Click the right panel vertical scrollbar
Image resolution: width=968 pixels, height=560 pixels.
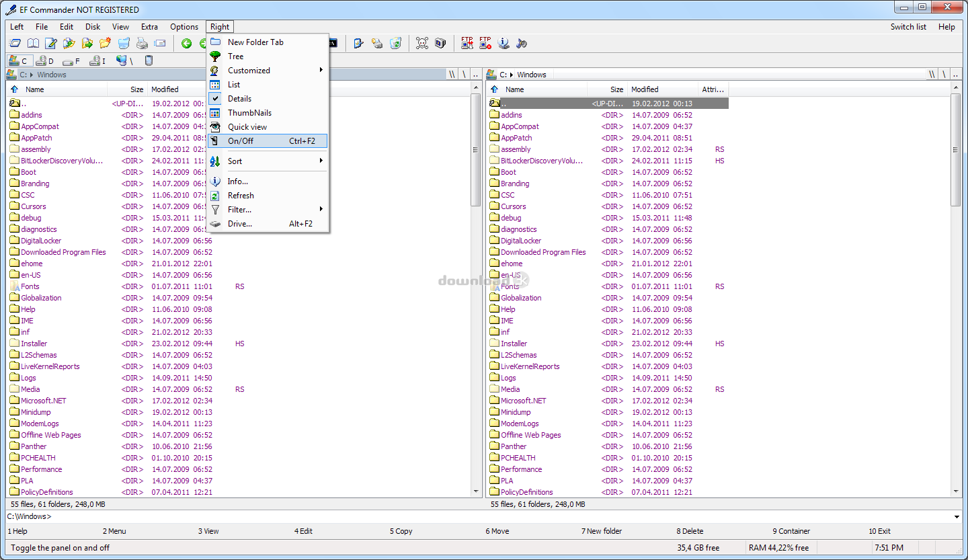tap(956, 290)
